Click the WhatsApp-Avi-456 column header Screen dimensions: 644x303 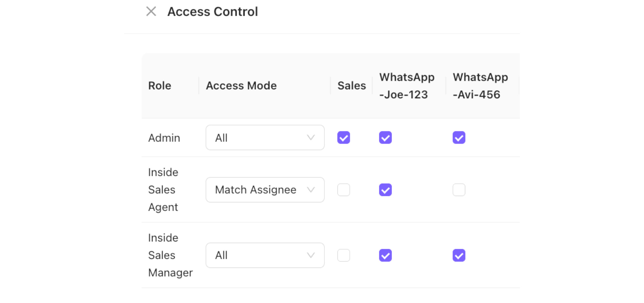pyautogui.click(x=480, y=86)
